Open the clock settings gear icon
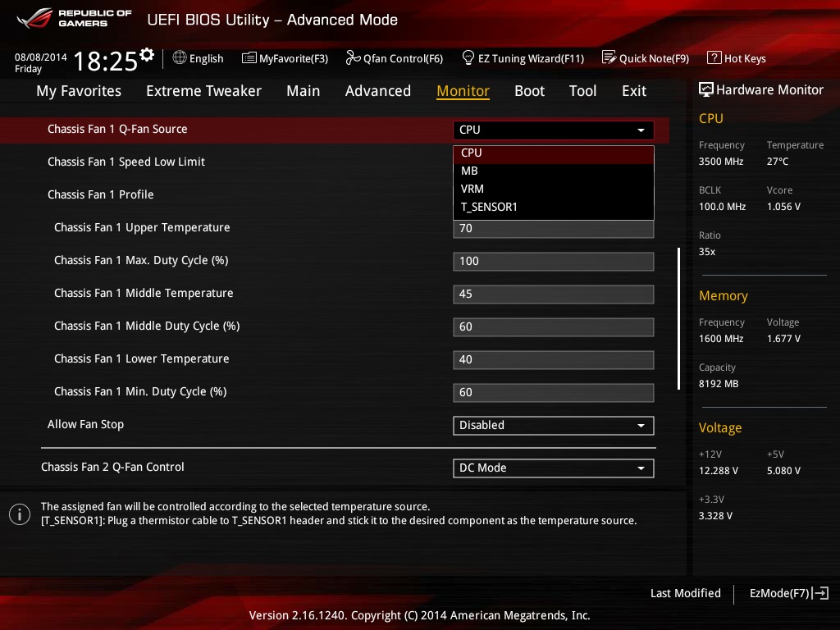840x630 pixels. 147,54
